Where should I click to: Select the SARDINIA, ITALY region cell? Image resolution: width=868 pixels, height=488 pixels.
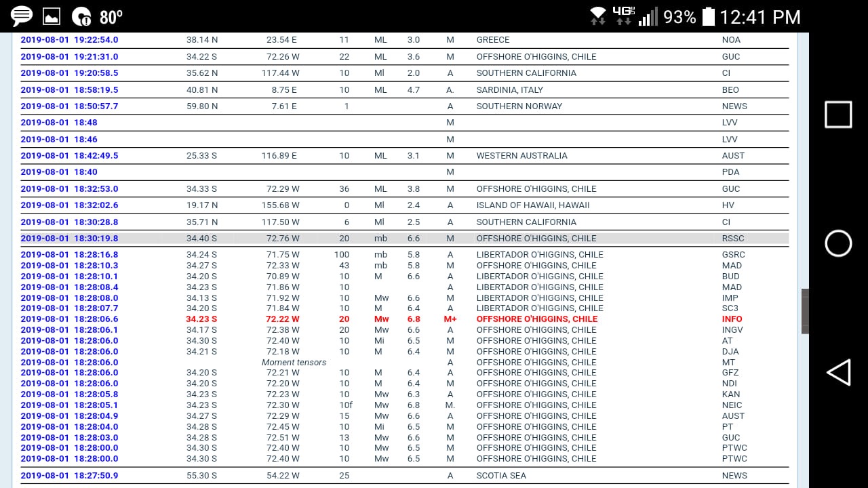(x=509, y=90)
